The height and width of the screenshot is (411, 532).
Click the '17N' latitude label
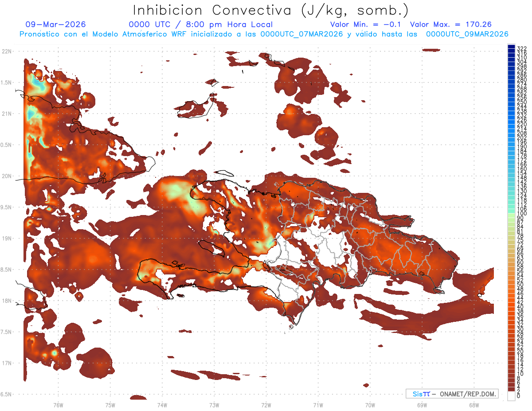(x=7, y=363)
